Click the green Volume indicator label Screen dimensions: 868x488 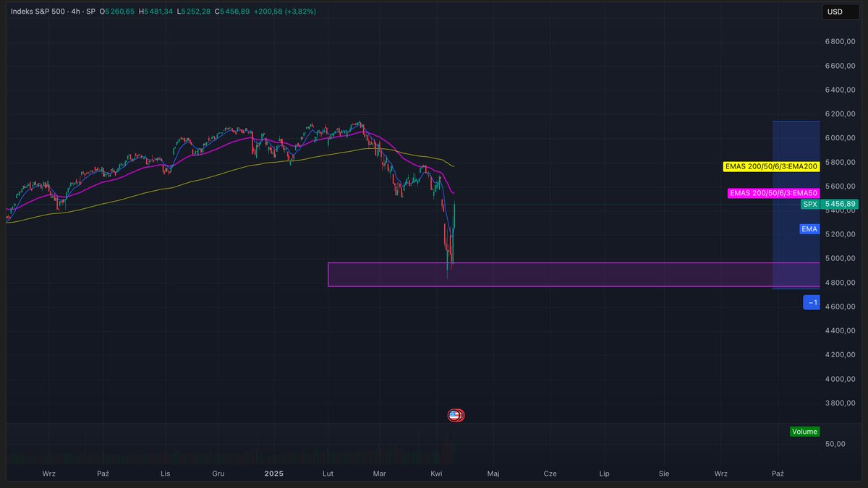tap(804, 432)
